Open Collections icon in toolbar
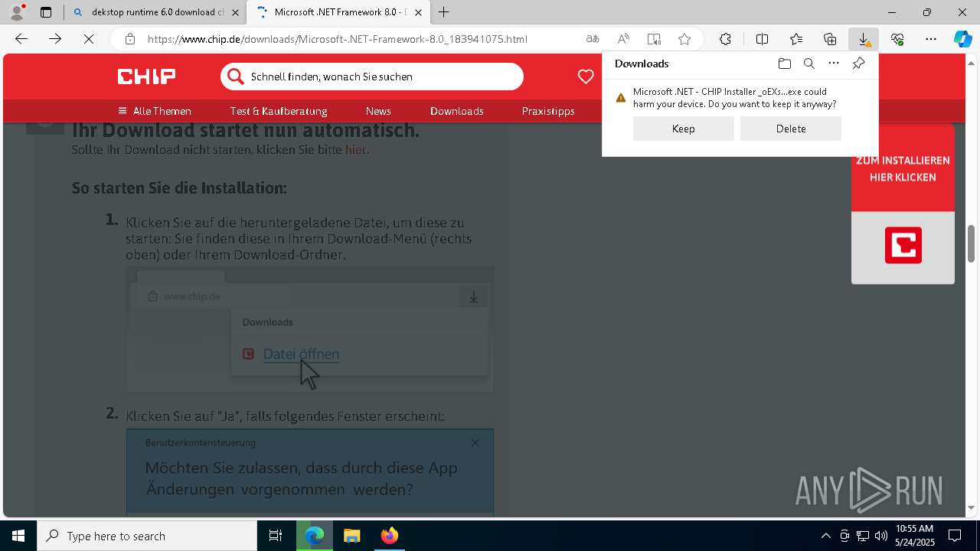980x551 pixels. point(830,39)
